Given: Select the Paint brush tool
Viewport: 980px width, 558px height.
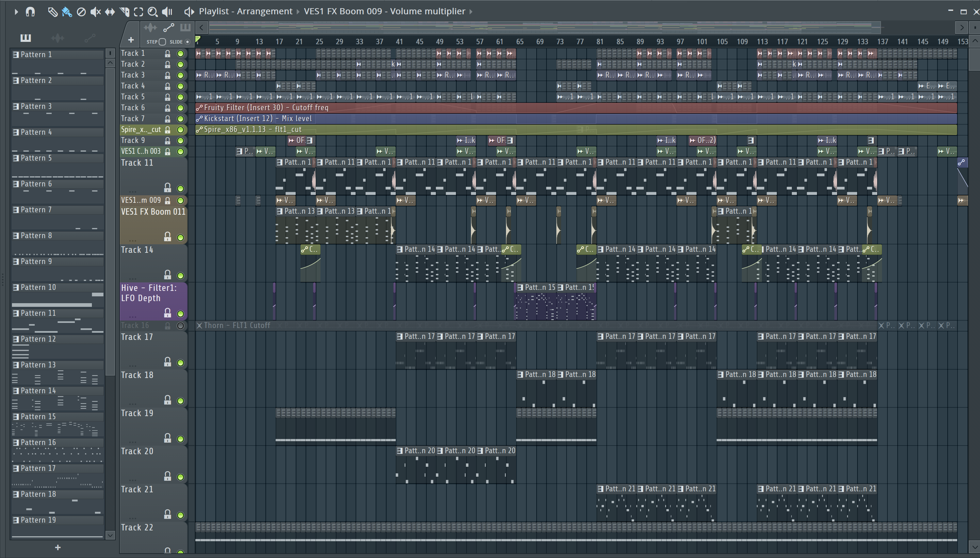Looking at the screenshot, I should (x=67, y=12).
